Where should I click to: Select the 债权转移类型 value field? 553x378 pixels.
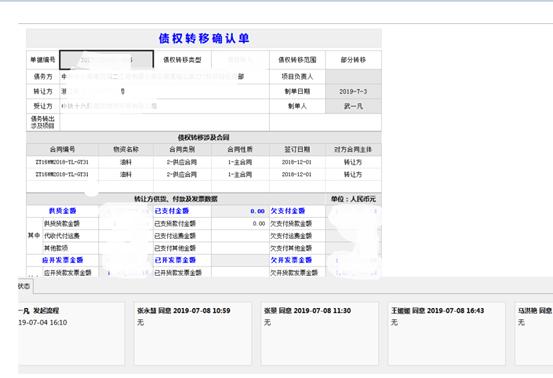click(240, 60)
